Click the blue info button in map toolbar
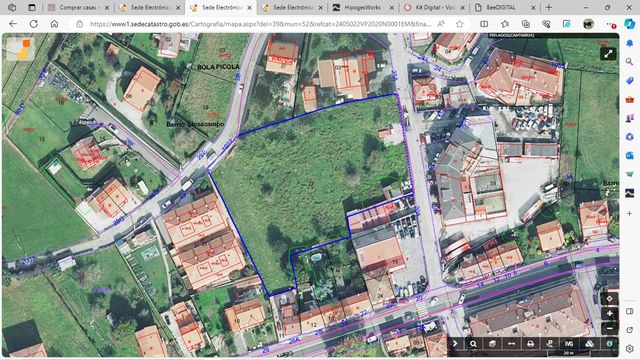640x360 pixels. tap(609, 344)
